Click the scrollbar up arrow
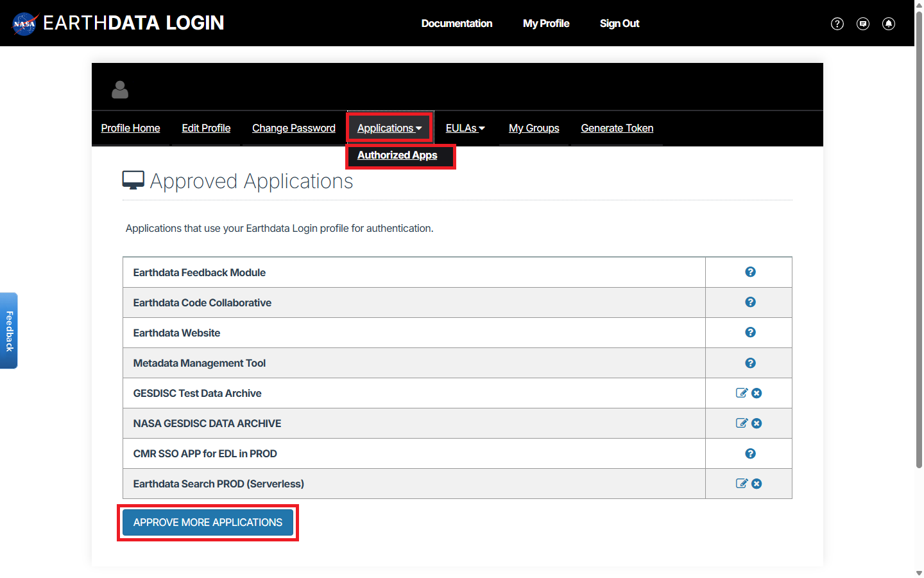 (919, 4)
